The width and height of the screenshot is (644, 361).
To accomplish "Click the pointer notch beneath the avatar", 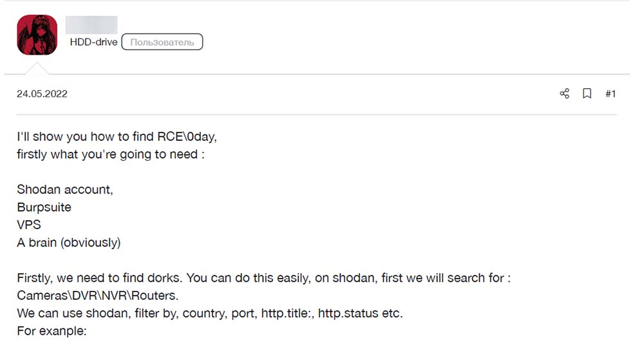I will click(37, 68).
